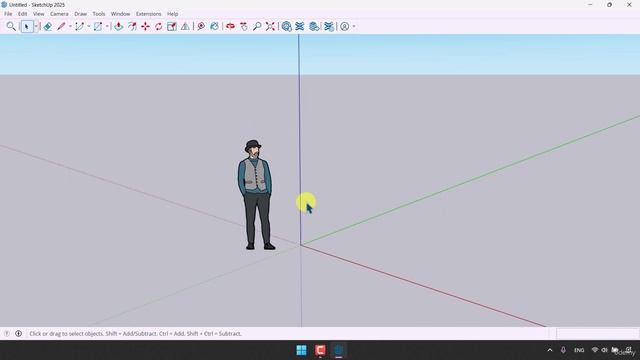
Task: Expand the Arc tool dropdown arrow
Action: point(89,27)
